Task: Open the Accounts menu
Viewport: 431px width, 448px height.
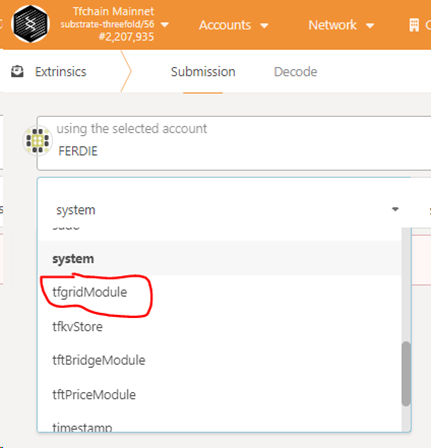Action: coord(234,25)
